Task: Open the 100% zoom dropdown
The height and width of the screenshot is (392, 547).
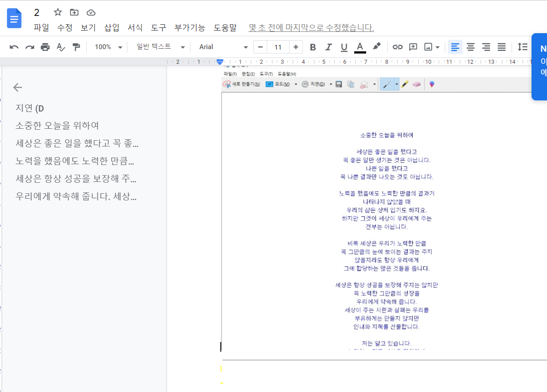Action: (108, 47)
